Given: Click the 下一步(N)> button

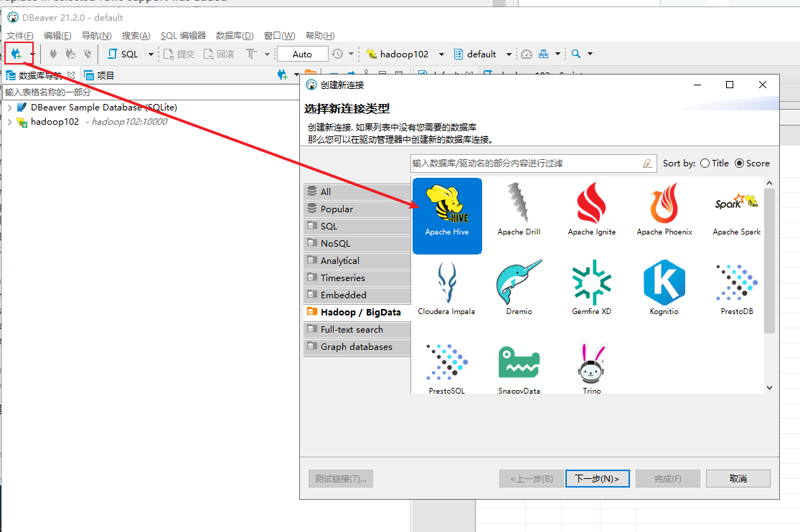Looking at the screenshot, I should [597, 478].
